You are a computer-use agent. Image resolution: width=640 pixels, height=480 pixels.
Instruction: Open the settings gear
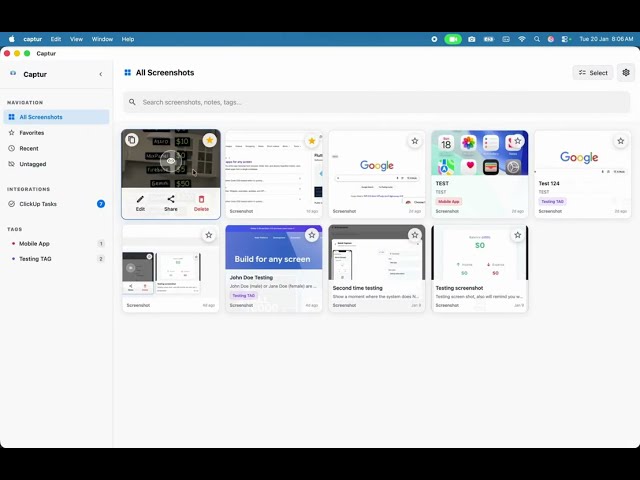tap(626, 73)
